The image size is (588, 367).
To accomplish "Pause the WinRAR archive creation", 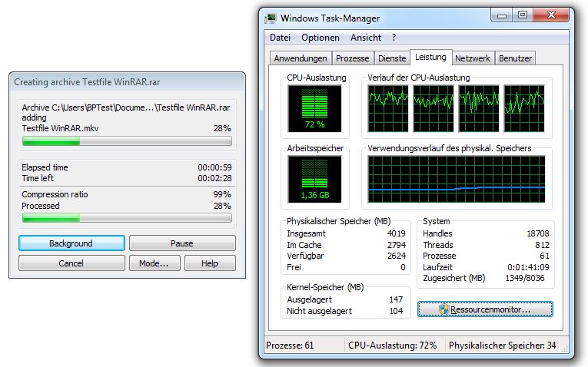I will point(182,243).
